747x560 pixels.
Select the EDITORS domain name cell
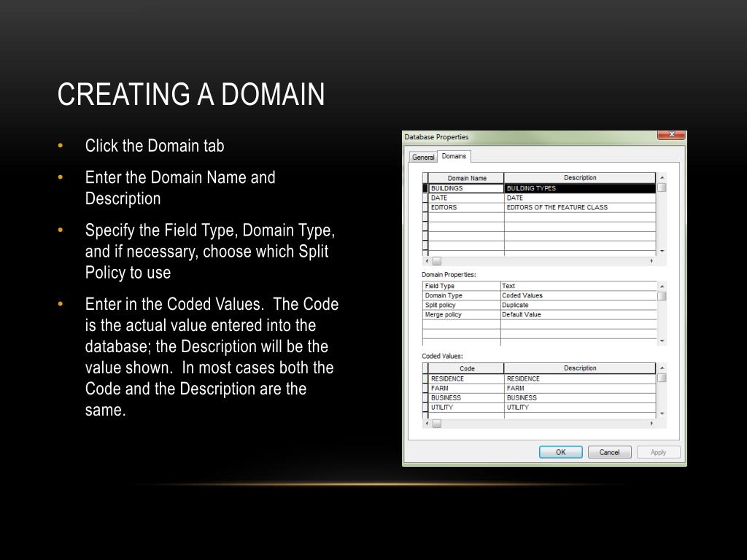466,207
